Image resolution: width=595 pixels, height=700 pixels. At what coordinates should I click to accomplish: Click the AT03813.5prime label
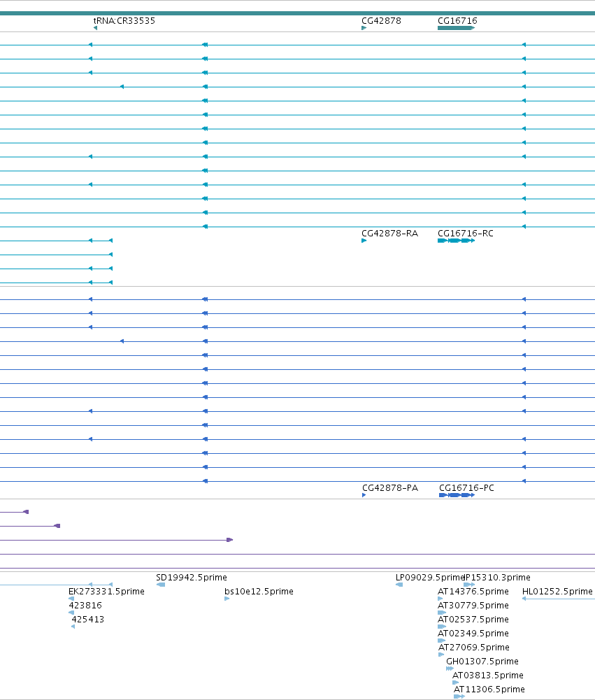pos(488,676)
